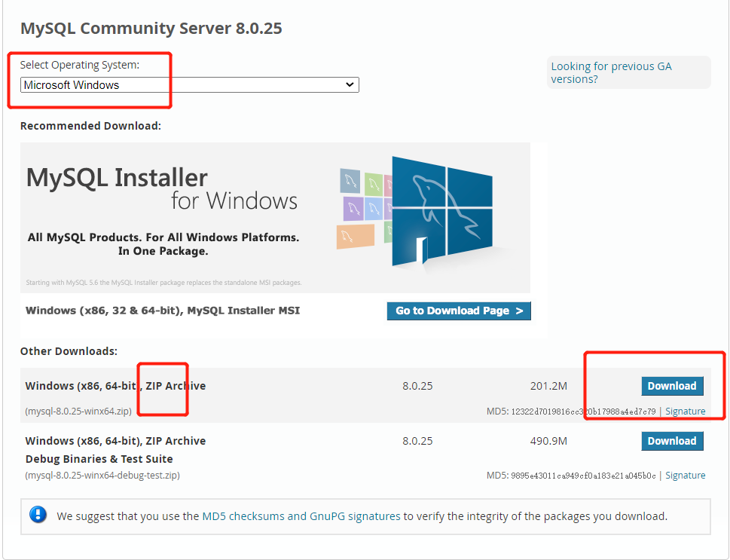
Task: Click 'Debug Binaries & Test Suite' text
Action: (x=99, y=459)
